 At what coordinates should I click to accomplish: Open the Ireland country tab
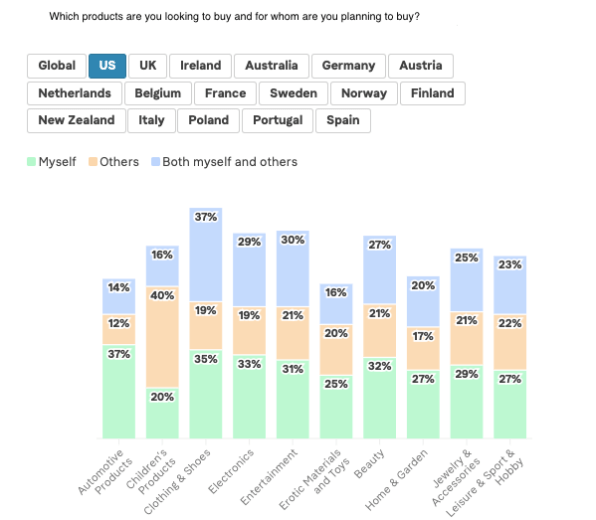[x=200, y=66]
